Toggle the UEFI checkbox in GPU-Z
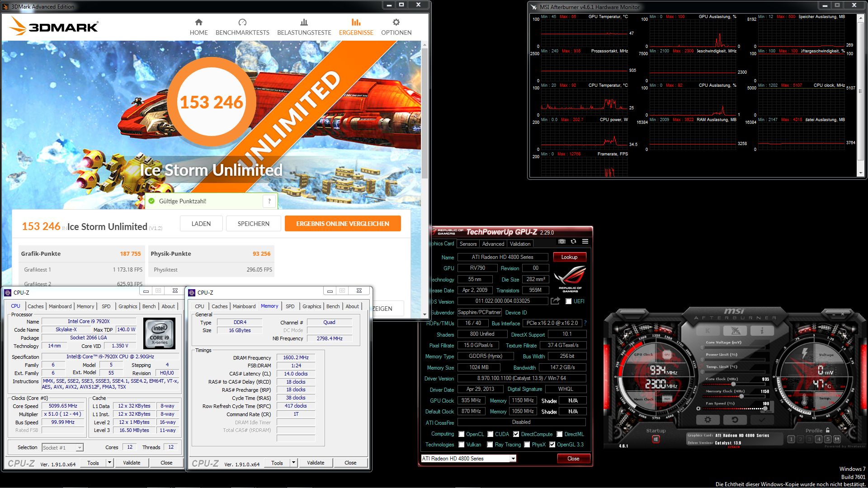 click(x=569, y=301)
